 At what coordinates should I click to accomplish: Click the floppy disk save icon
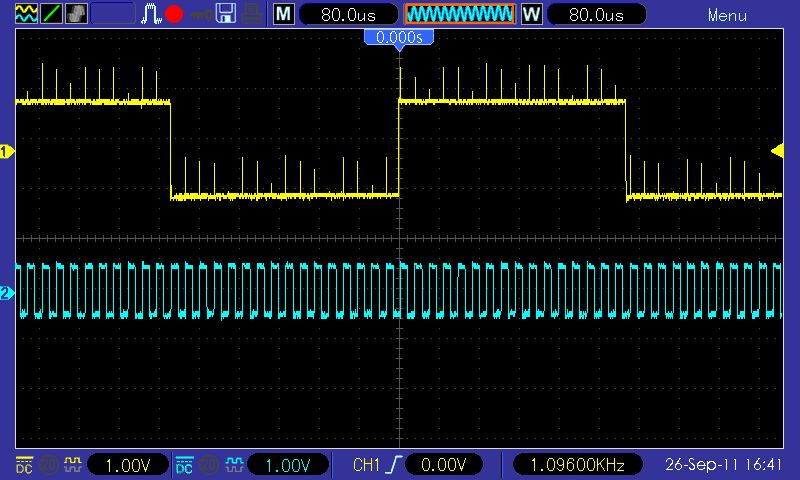227,14
